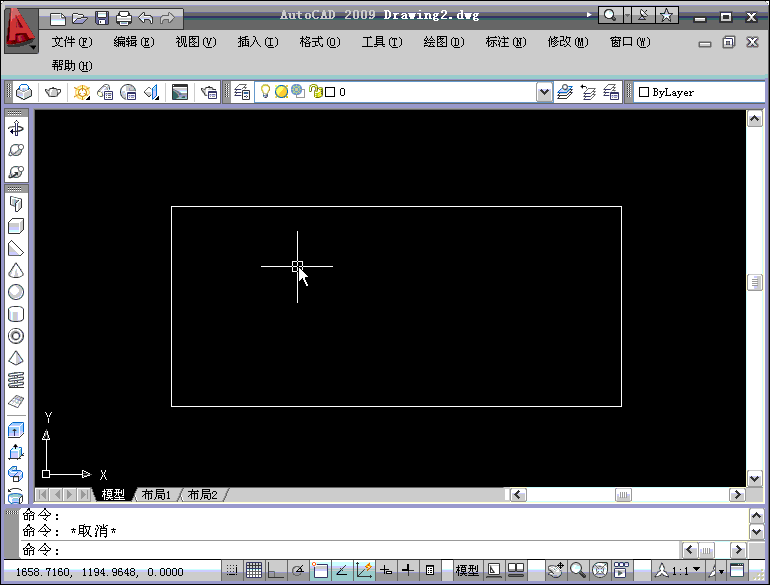This screenshot has width=770, height=585.
Task: Click the Plot printer icon
Action: [x=124, y=19]
